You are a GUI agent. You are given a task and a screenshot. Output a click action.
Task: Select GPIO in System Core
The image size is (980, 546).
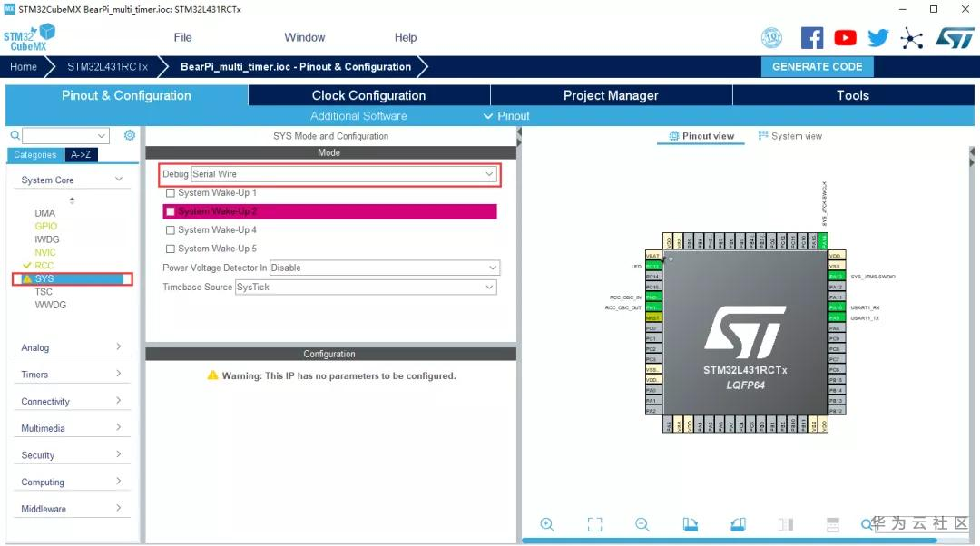coord(45,226)
